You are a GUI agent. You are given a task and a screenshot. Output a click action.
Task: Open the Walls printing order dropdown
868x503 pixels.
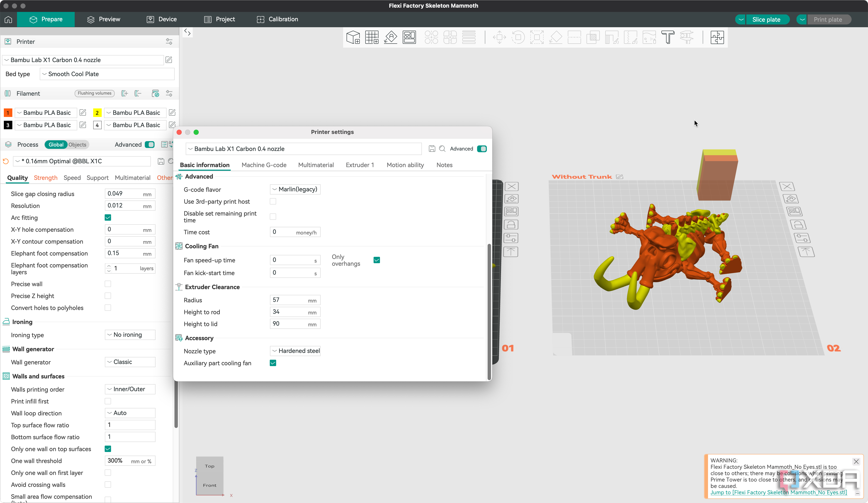click(130, 389)
